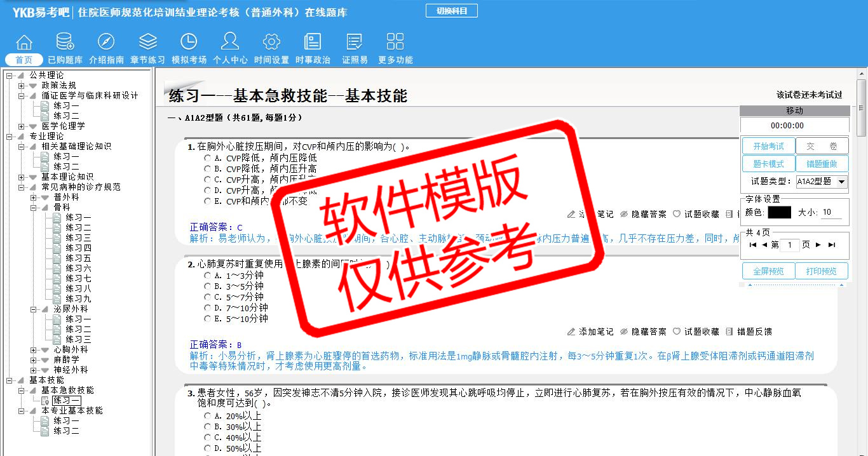This screenshot has height=456, width=868.
Task: Go to the 首页 tab
Action: pyautogui.click(x=24, y=60)
